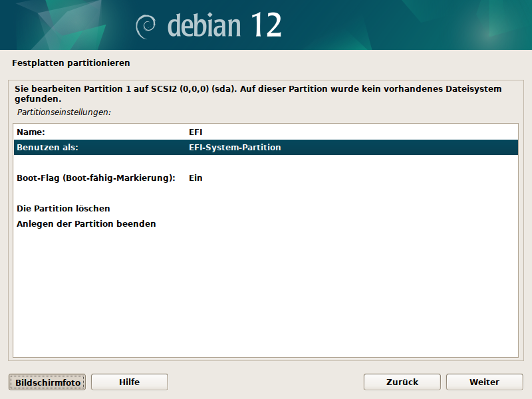Open the EFI-System-Partition usage value
Screen dimensions: 532x399
pyautogui.click(x=235, y=148)
